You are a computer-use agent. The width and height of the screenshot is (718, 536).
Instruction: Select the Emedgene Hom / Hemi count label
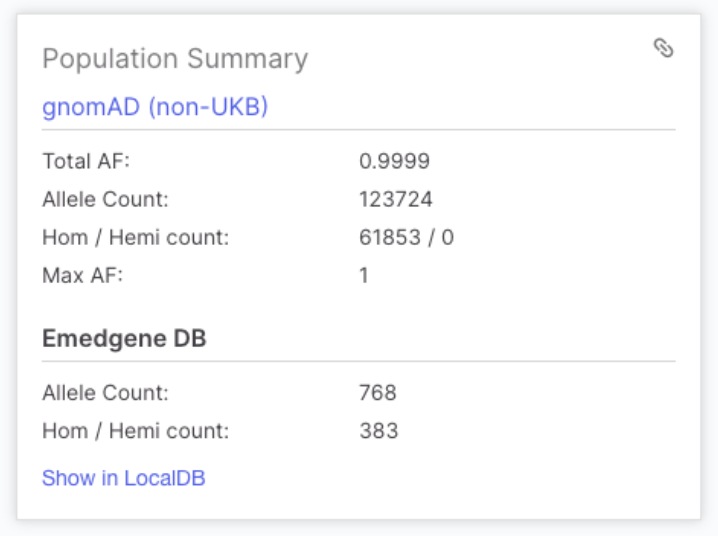(x=136, y=431)
